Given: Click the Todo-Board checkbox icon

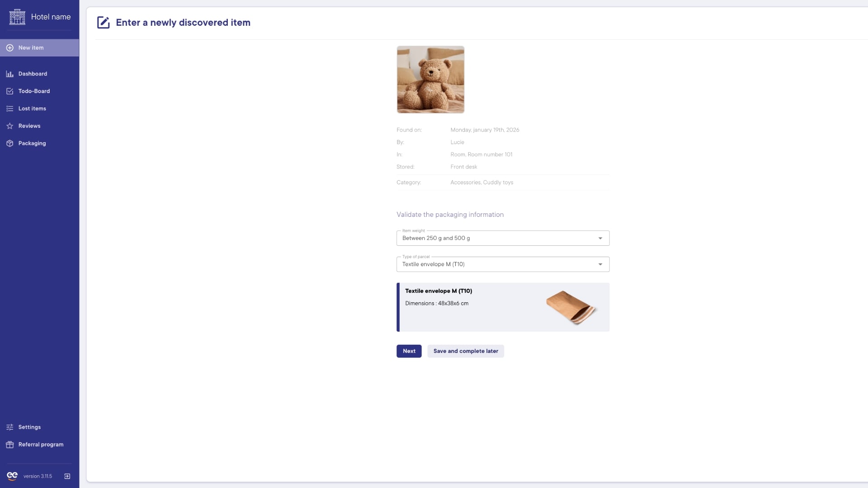Looking at the screenshot, I should pyautogui.click(x=9, y=91).
